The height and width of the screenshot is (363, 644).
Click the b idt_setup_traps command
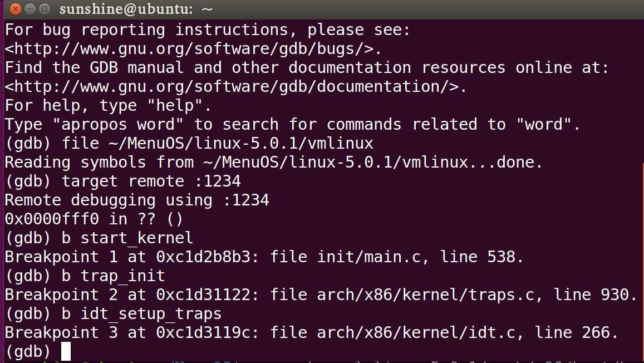(142, 313)
